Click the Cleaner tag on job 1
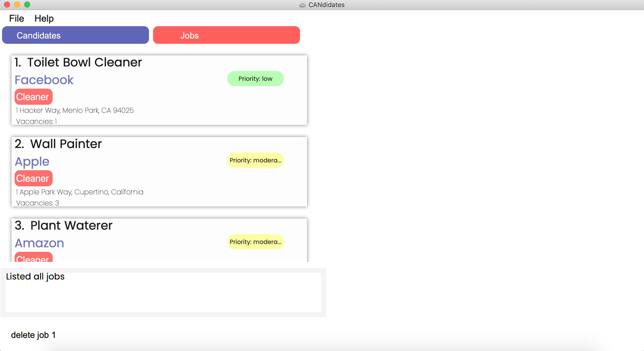Screen dimensions: 644x351 pos(33,97)
